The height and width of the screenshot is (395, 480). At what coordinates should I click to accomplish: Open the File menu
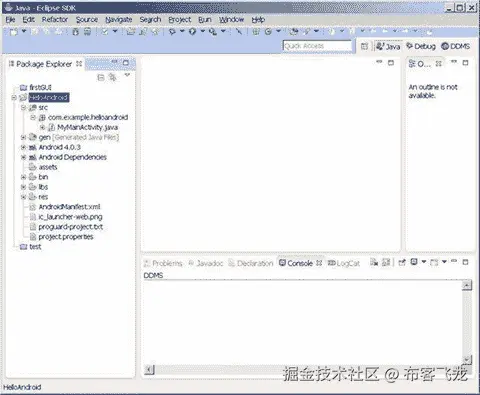point(10,20)
